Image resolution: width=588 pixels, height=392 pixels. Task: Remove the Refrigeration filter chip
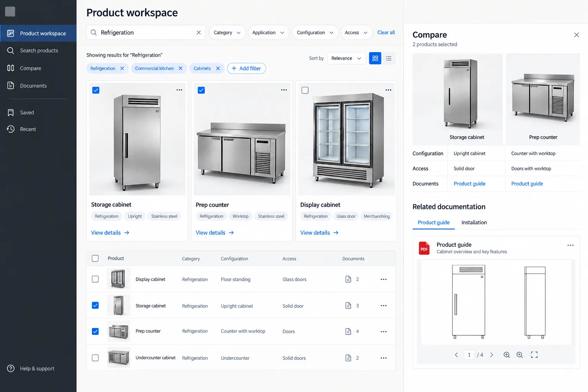click(122, 69)
